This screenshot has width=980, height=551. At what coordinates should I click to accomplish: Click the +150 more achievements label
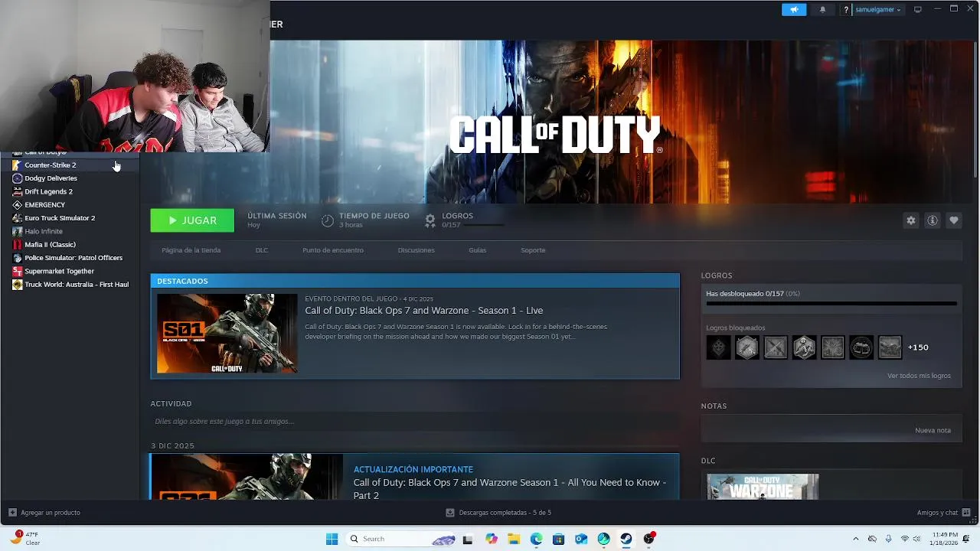[918, 347]
